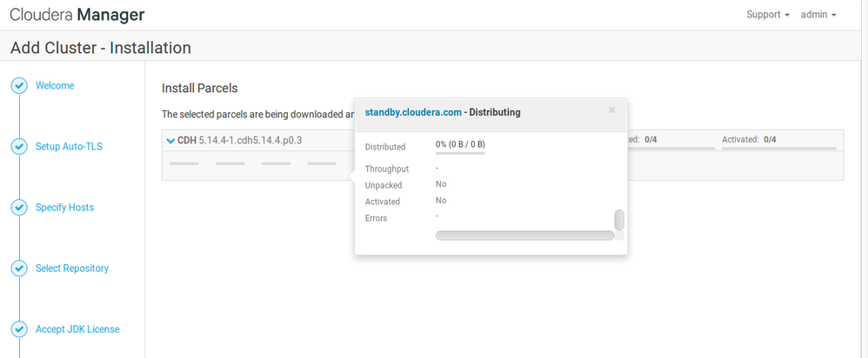Screen dimensions: 868x358
Task: Close the standby.cloudera.com Distributing popup
Action: point(612,110)
